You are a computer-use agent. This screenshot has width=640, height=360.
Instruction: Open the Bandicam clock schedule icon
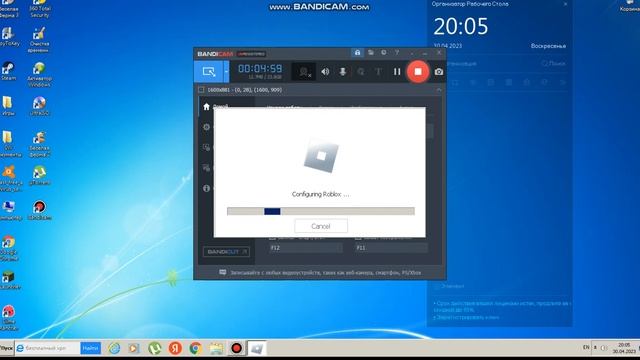tap(384, 53)
